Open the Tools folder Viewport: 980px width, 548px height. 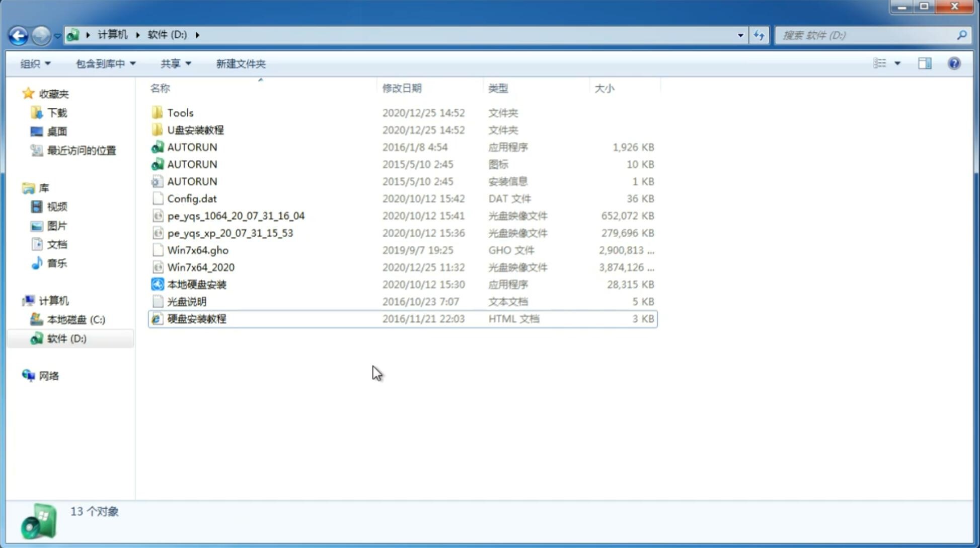179,112
